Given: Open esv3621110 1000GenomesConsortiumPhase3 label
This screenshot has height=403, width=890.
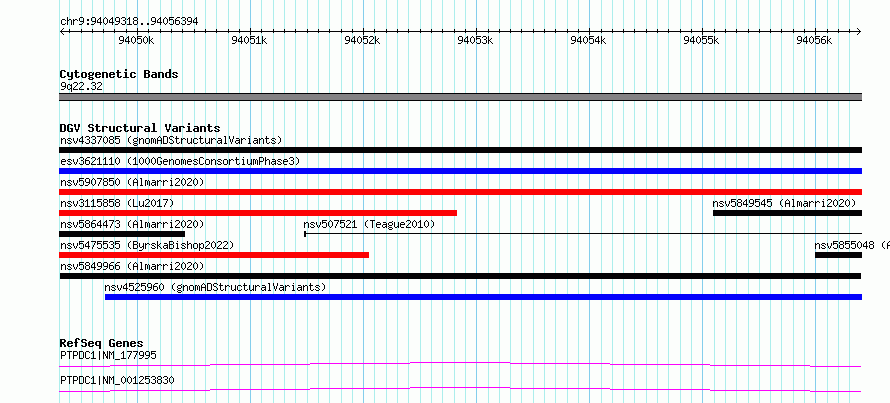Looking at the screenshot, I should click(179, 161).
